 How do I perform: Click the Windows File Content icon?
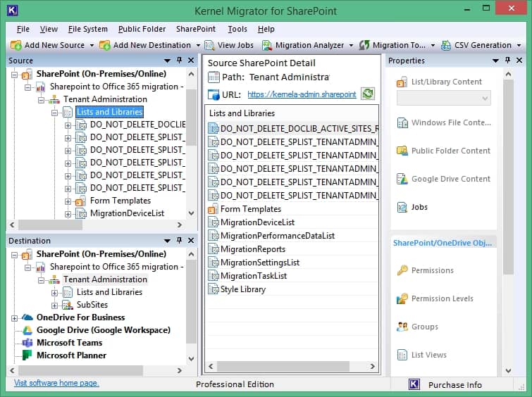tap(402, 122)
